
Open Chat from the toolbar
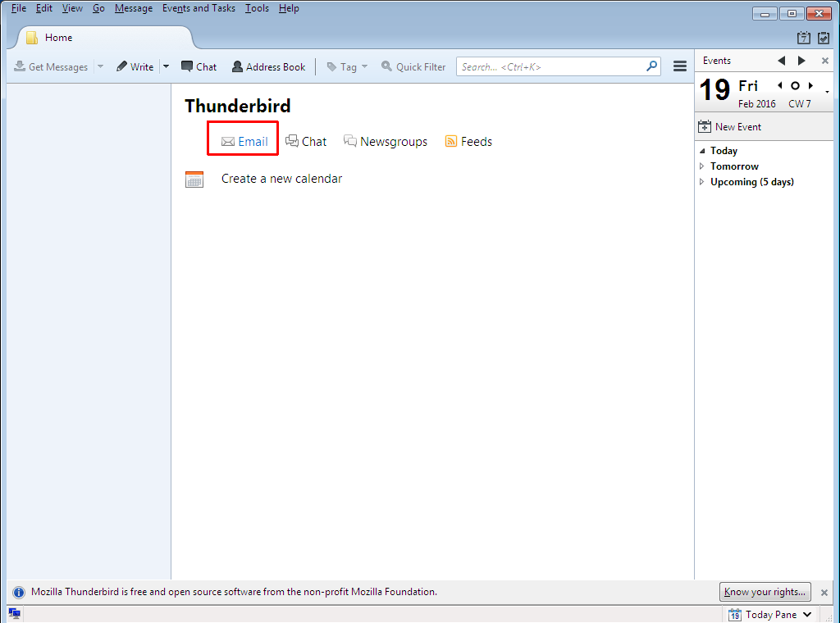coord(199,67)
